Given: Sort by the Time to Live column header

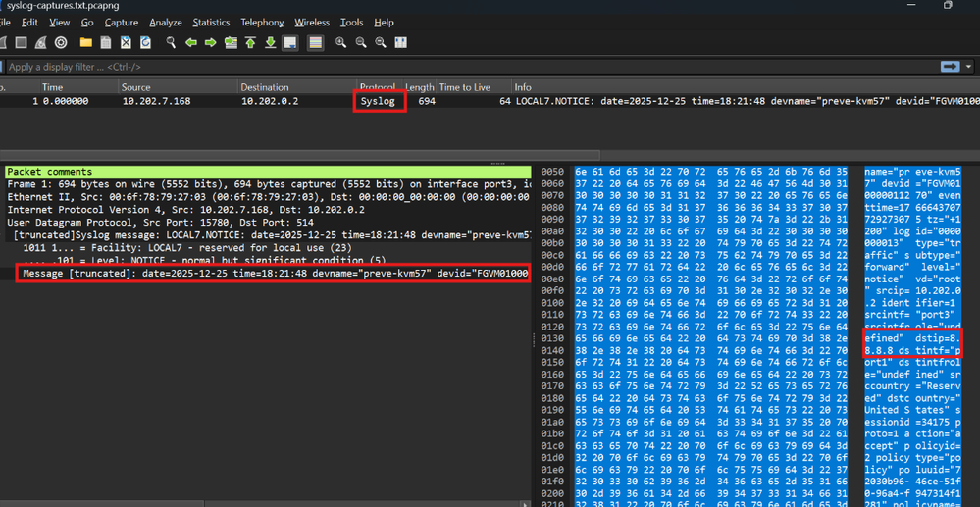Looking at the screenshot, I should coord(474,87).
